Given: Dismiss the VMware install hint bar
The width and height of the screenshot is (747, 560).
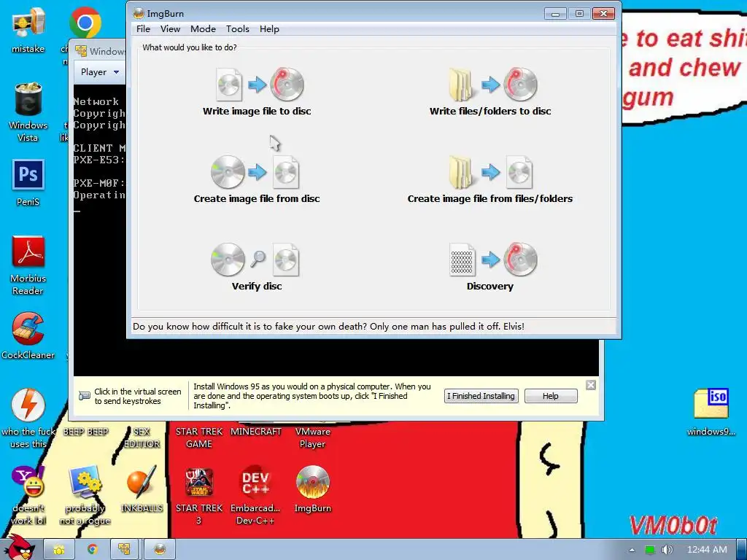Looking at the screenshot, I should tap(591, 385).
